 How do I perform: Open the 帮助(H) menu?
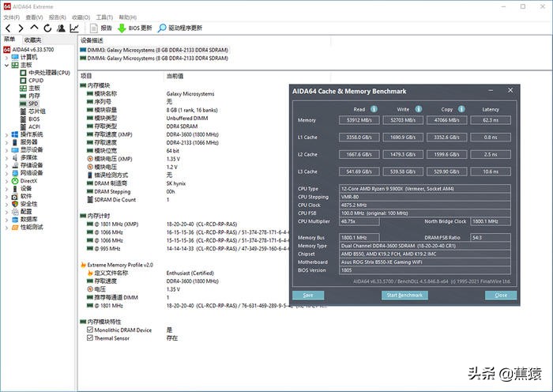tap(128, 17)
